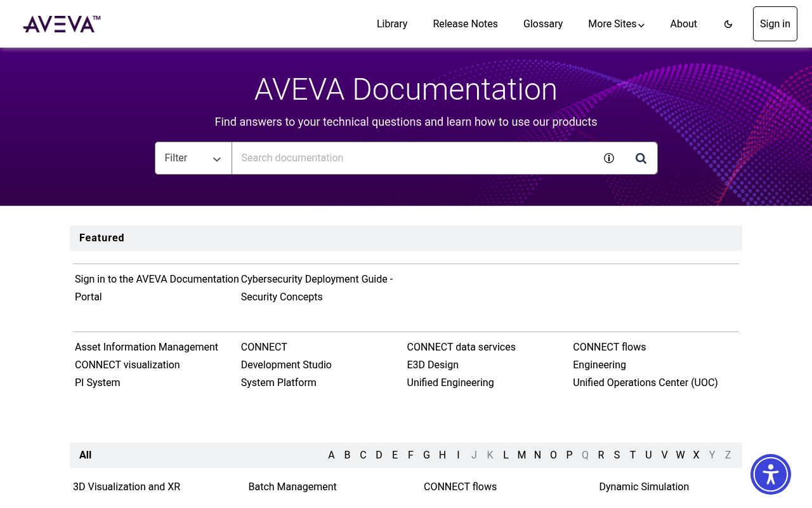
Task: Filter products by letter E
Action: coord(395,455)
